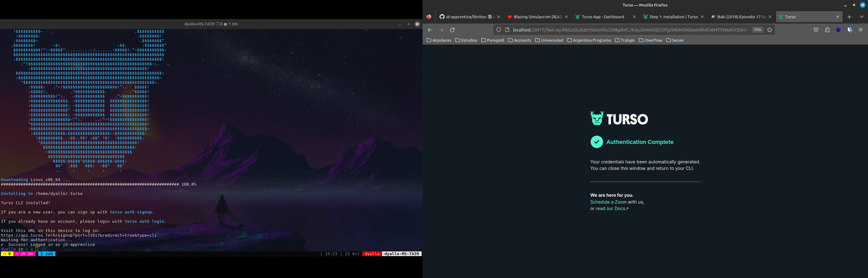
Task: List all tabs chevron dropdown
Action: 862,17
